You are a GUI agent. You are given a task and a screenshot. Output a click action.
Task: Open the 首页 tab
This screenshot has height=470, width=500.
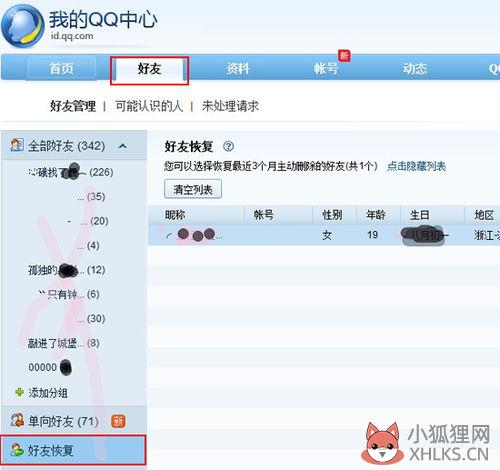(61, 68)
